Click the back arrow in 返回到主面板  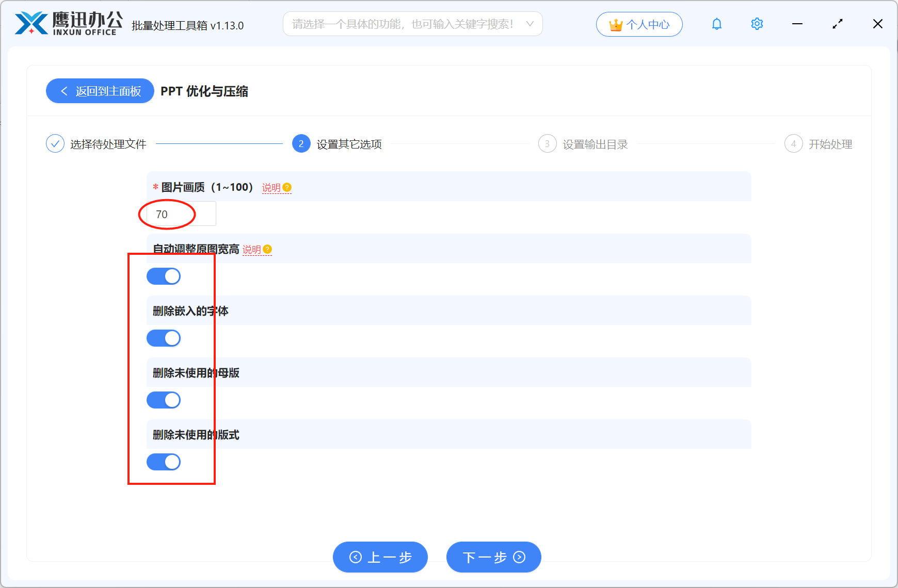click(63, 91)
